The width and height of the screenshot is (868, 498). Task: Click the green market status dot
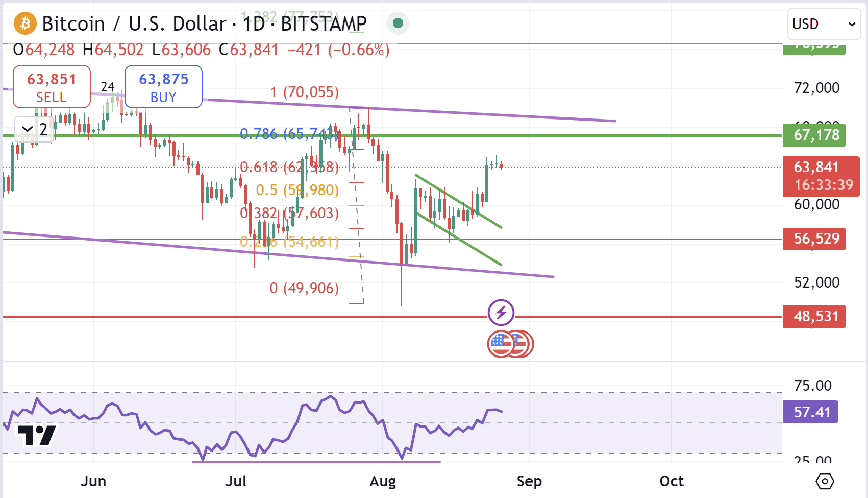398,23
